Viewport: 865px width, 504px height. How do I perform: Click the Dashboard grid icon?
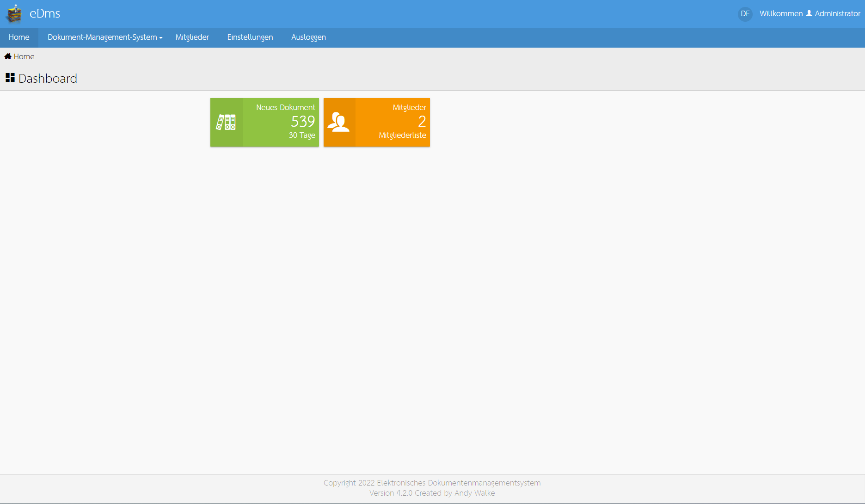tap(10, 78)
